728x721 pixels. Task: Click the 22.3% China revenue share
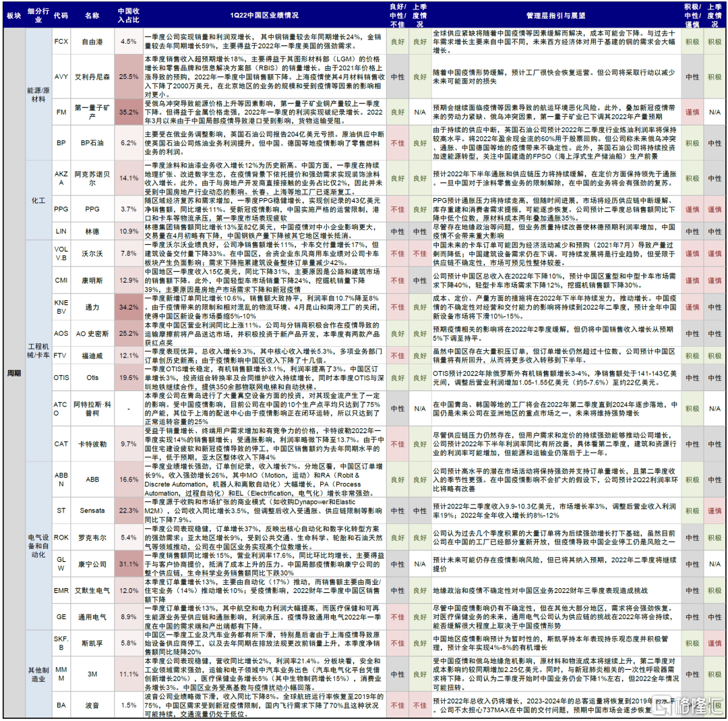[x=129, y=510]
